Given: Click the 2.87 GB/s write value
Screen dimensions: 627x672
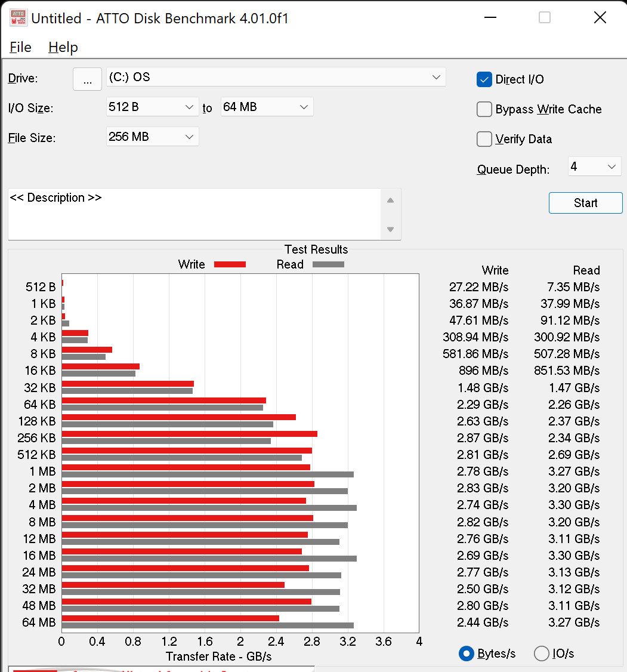Looking at the screenshot, I should pos(482,437).
